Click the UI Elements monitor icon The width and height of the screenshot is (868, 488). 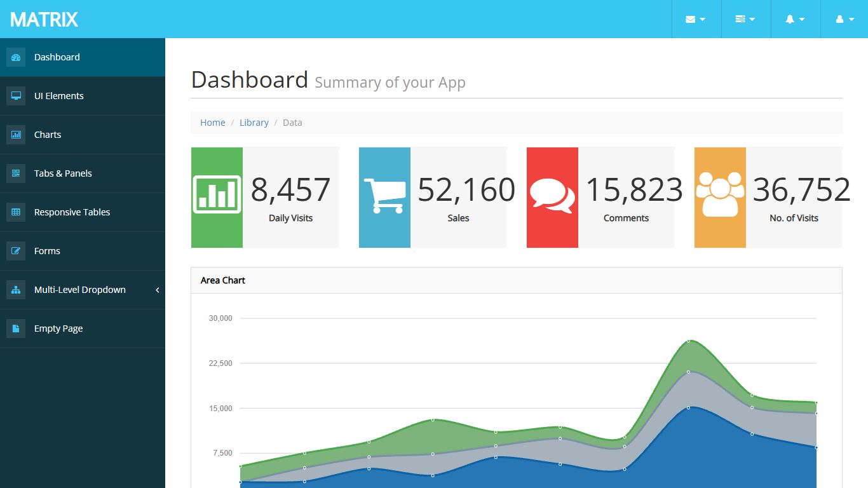point(16,96)
